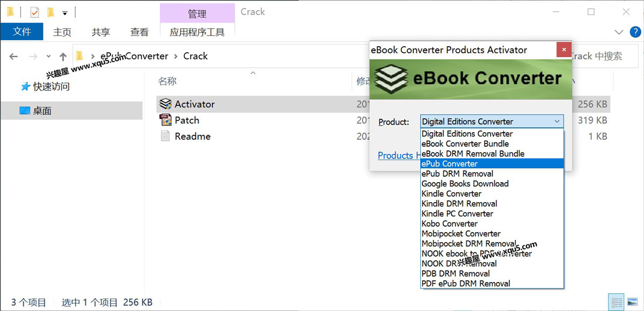
Task: Click the Products link in Activator dialog
Action: 396,155
